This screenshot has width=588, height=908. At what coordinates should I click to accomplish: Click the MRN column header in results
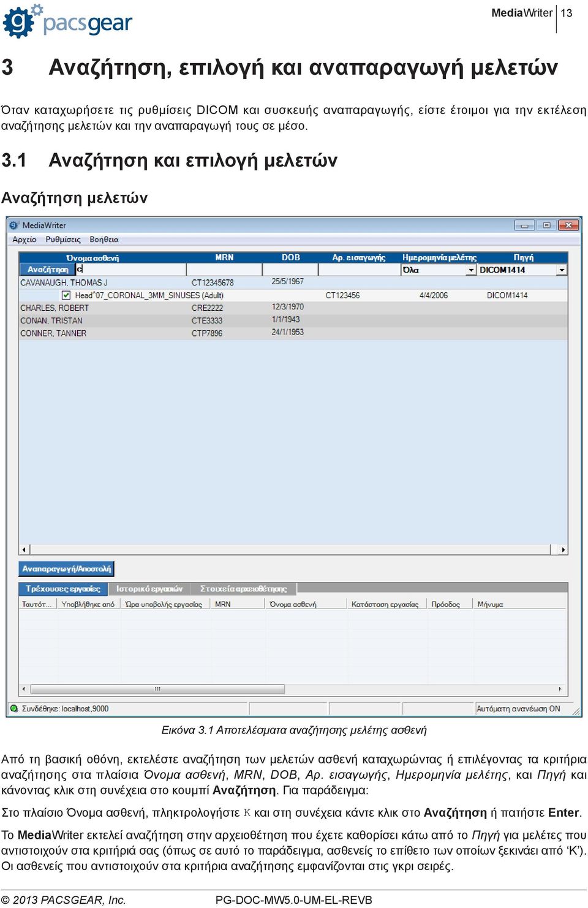[x=224, y=257]
